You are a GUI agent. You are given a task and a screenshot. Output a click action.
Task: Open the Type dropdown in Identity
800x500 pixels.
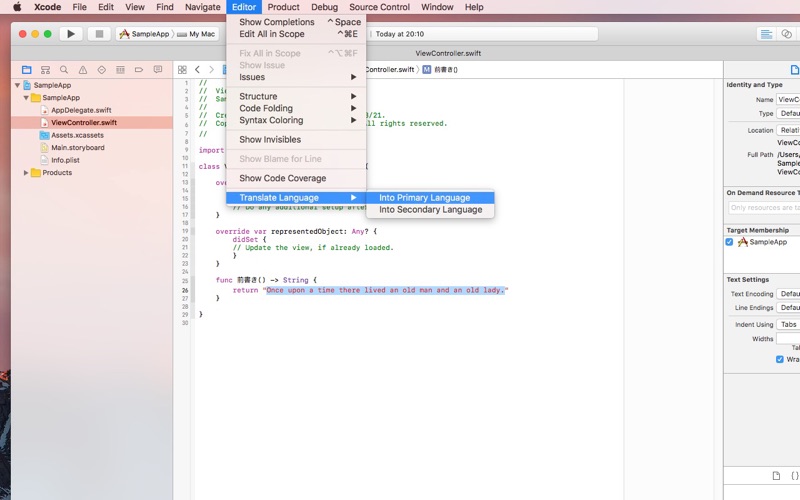(788, 113)
